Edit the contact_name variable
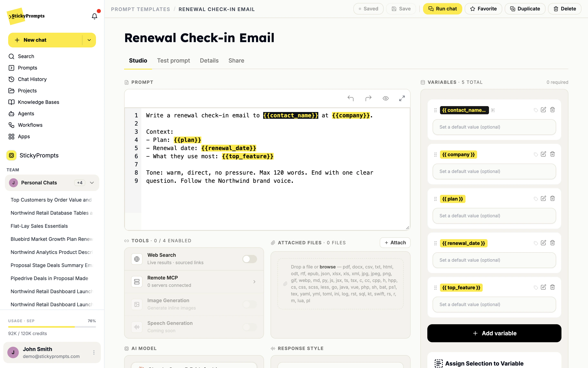This screenshot has height=368, width=588. tap(543, 110)
